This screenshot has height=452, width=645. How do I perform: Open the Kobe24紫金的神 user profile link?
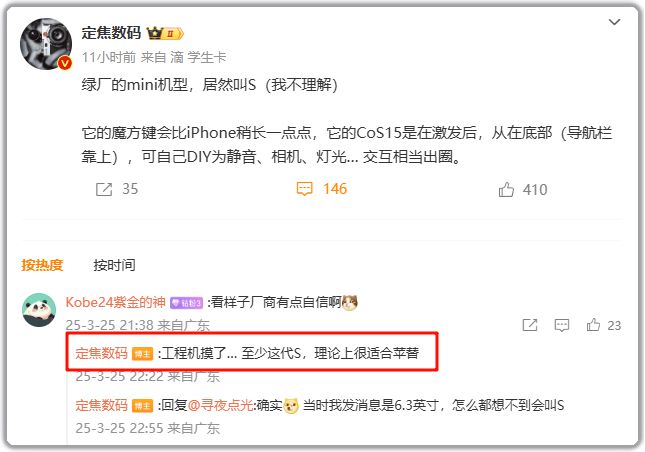[115, 302]
